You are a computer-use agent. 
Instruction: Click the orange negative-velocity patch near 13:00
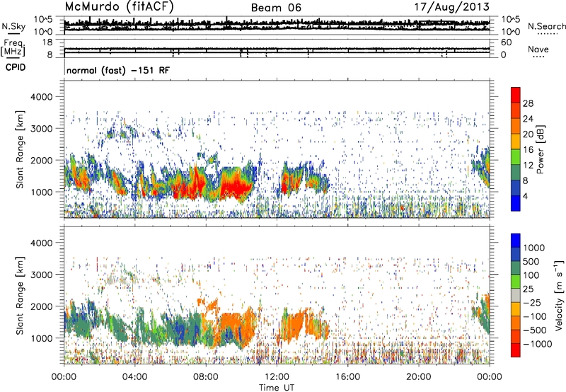coord(293,327)
